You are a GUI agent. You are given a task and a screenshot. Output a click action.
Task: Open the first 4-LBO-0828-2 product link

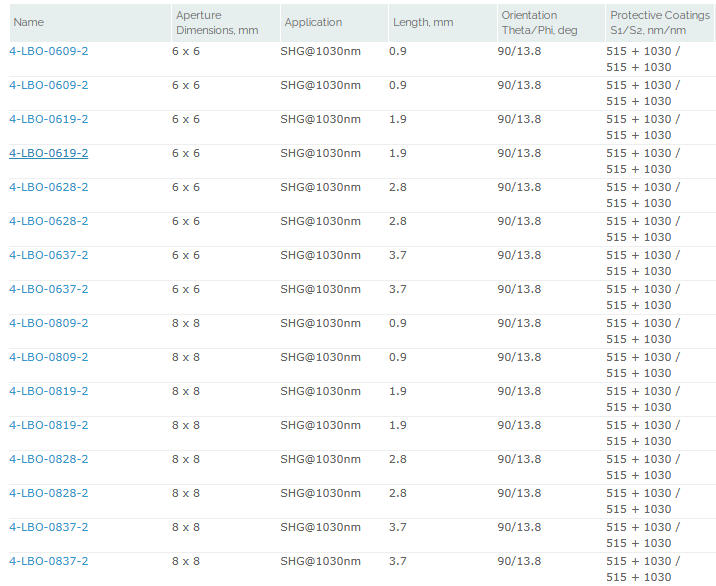click(x=48, y=459)
